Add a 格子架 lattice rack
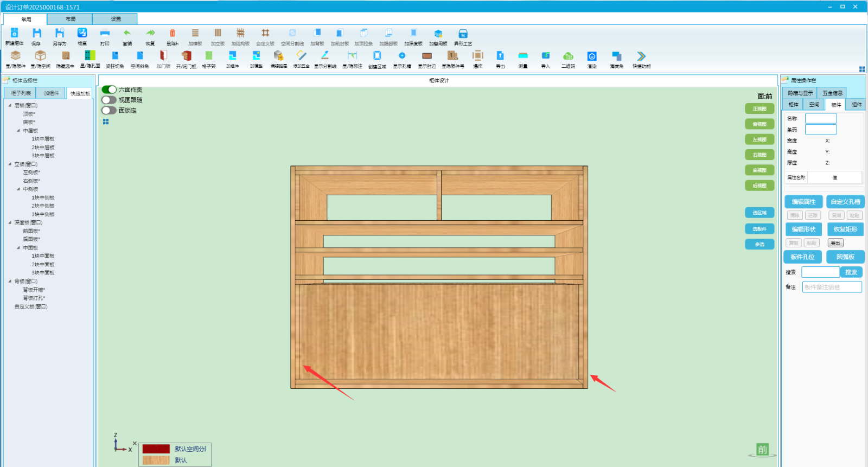This screenshot has width=868, height=467. click(209, 56)
